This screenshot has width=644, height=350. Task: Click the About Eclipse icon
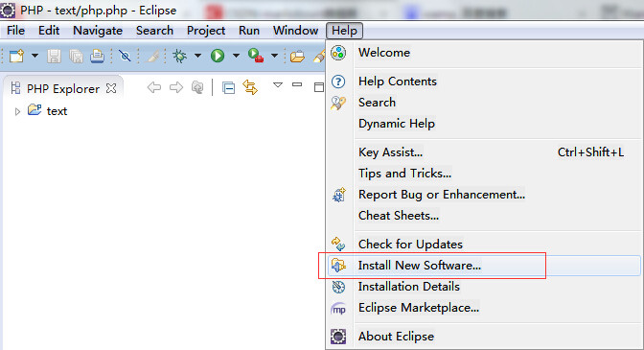338,337
